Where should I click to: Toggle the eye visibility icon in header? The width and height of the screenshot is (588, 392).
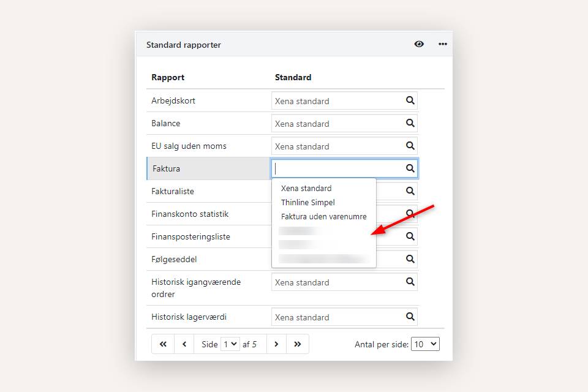[419, 44]
